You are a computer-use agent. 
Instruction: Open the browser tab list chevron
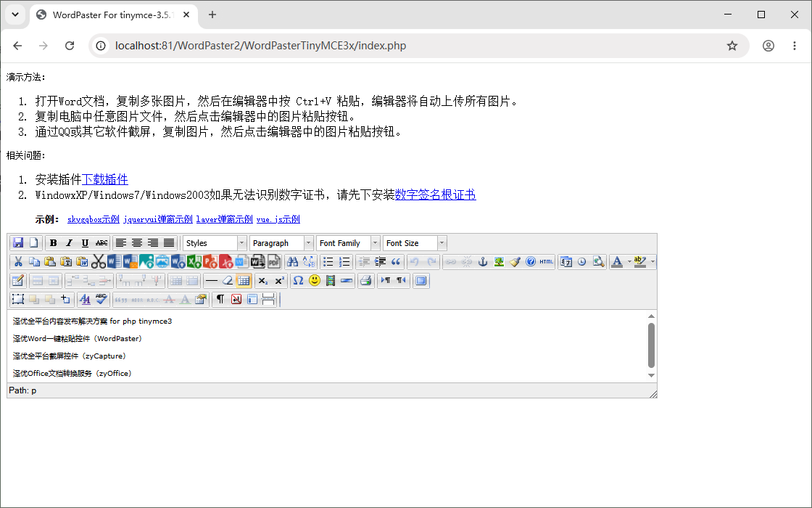pos(15,15)
